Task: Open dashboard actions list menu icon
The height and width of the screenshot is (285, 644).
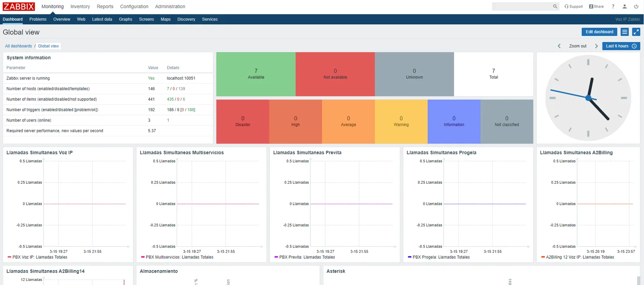Action: 625,32
